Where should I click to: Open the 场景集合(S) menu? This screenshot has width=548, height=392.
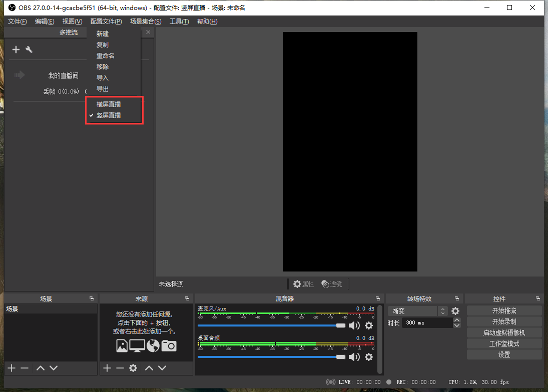click(x=146, y=21)
